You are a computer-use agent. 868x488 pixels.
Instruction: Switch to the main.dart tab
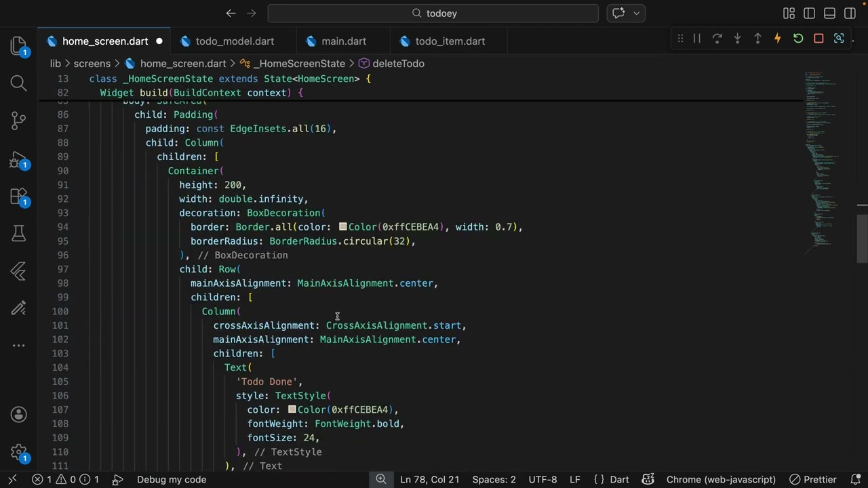(344, 41)
